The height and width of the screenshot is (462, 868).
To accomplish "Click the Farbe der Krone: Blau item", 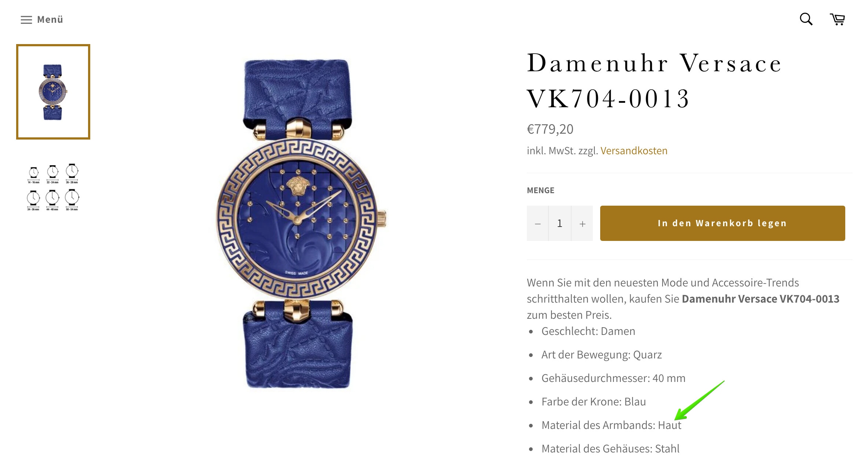I will [594, 401].
